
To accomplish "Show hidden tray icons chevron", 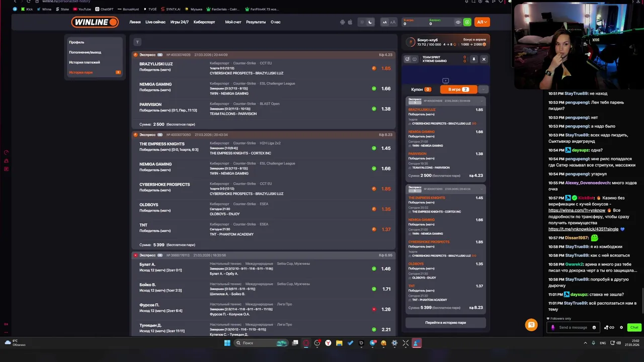I will [585, 343].
